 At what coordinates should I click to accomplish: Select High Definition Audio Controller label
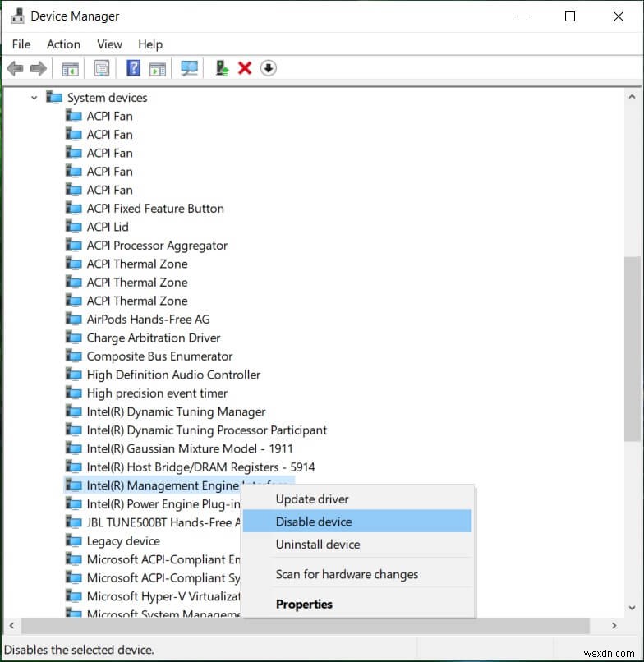pos(173,375)
